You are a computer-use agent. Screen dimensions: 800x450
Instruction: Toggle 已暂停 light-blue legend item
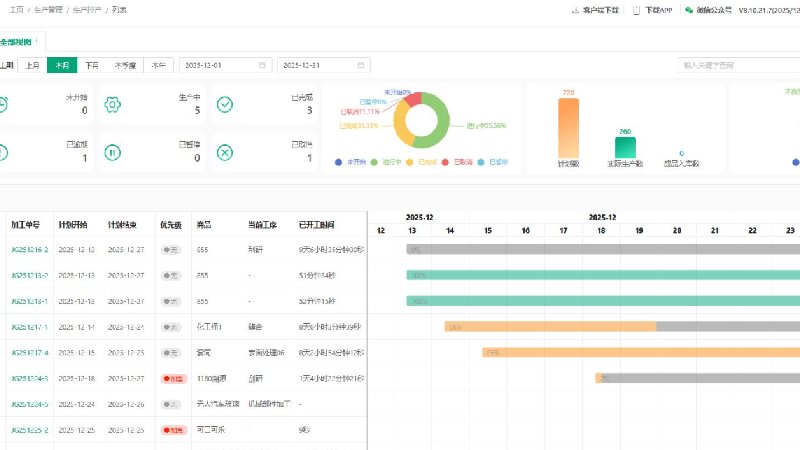tap(492, 162)
